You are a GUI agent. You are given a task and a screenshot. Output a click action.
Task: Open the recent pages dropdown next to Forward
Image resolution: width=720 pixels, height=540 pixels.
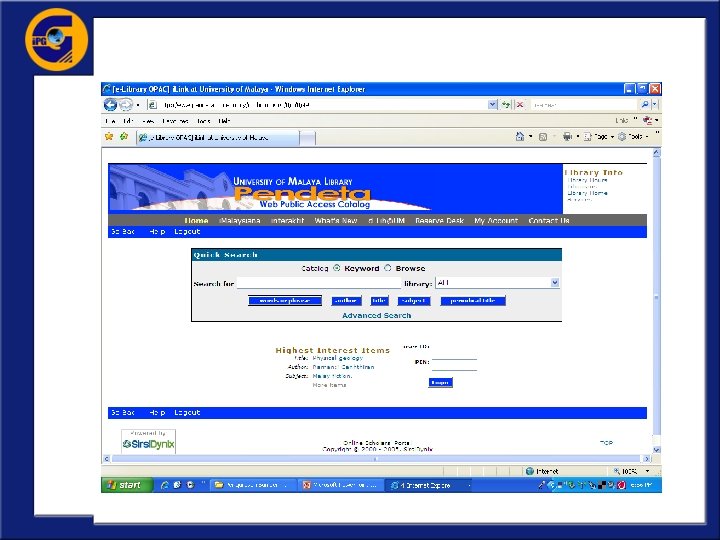138,105
